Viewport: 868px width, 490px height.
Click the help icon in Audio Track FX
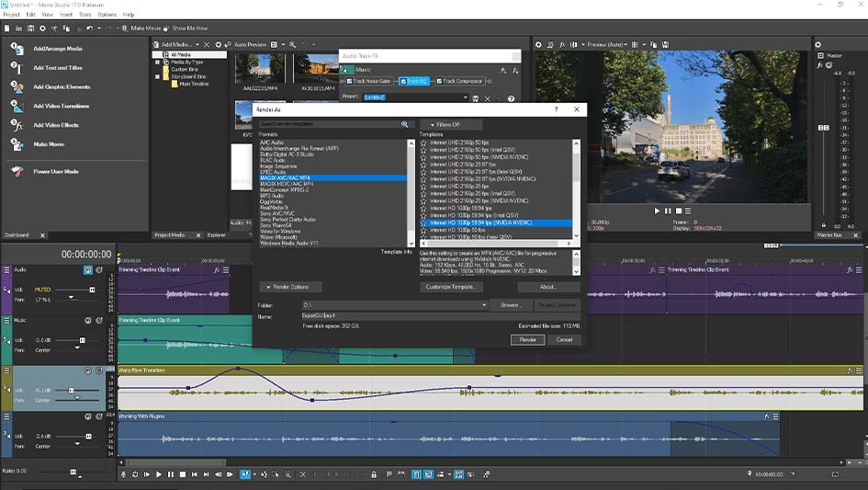tap(511, 98)
